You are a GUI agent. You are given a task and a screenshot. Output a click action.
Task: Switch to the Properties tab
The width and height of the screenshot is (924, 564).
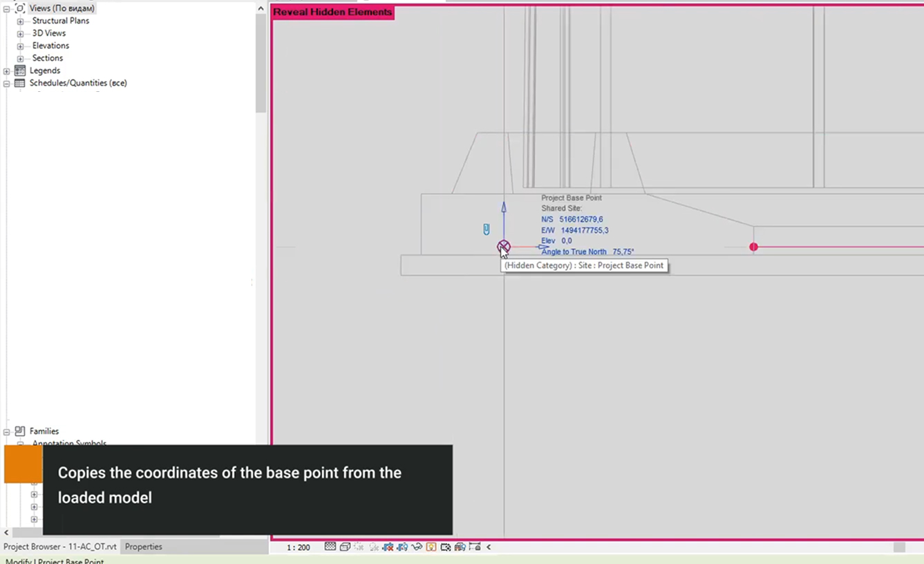143,547
